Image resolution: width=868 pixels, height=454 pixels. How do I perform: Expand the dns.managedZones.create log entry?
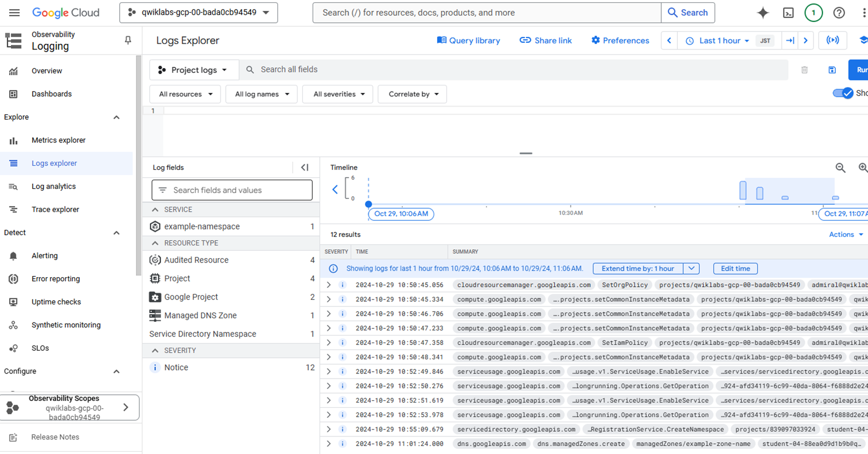(329, 444)
